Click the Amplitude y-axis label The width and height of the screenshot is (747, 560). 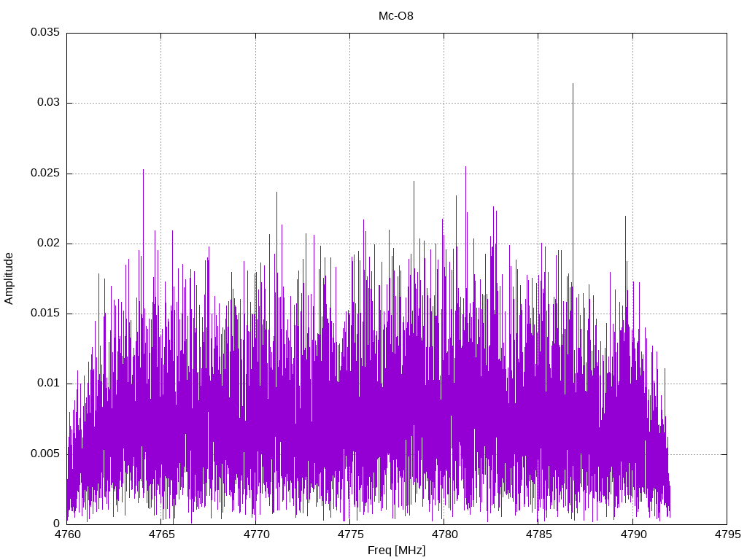(9, 278)
